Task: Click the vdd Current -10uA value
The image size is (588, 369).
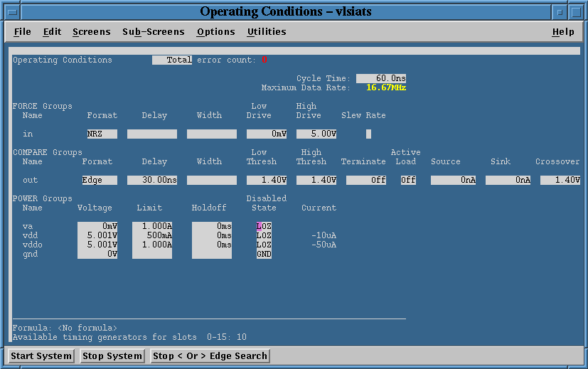Action: 324,235
